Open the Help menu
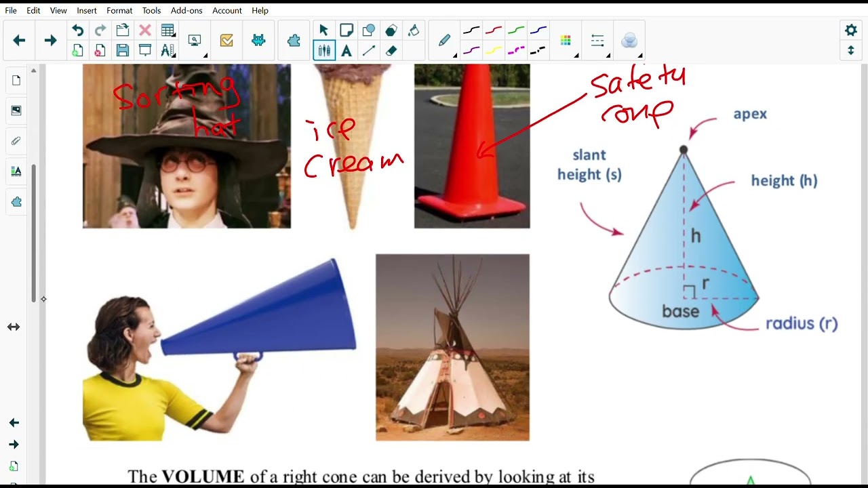Viewport: 868px width, 488px height. [x=260, y=10]
